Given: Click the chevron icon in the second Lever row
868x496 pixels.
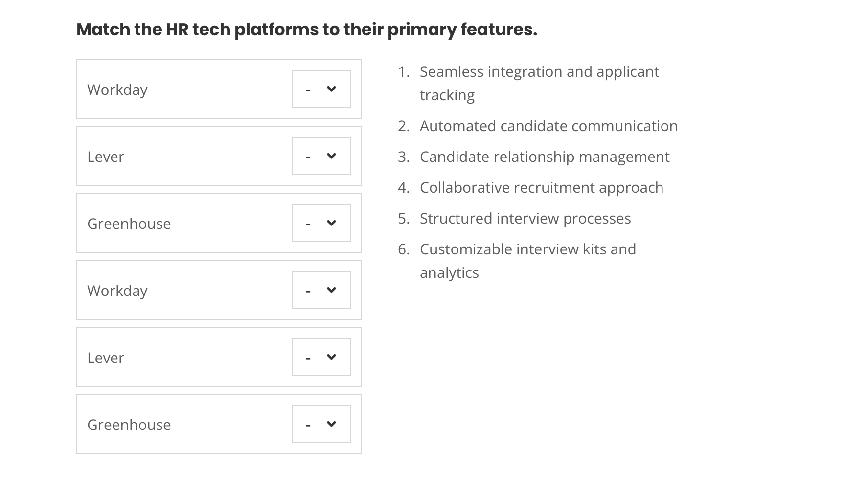Looking at the screenshot, I should (x=332, y=357).
